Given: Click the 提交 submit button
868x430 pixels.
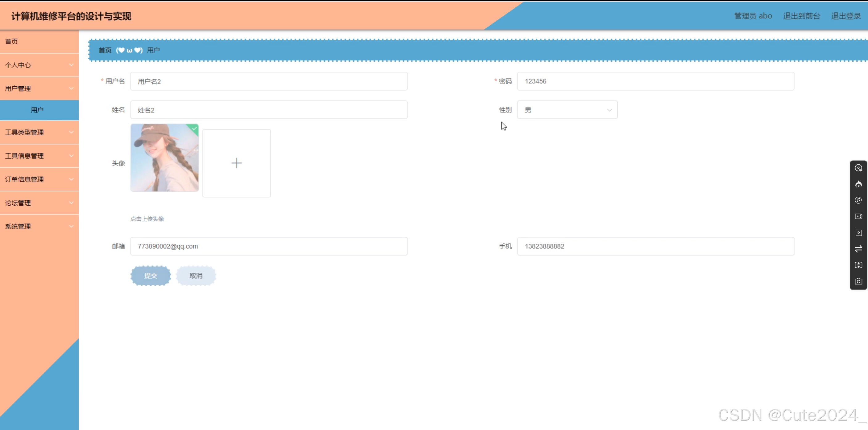Looking at the screenshot, I should pos(151,276).
